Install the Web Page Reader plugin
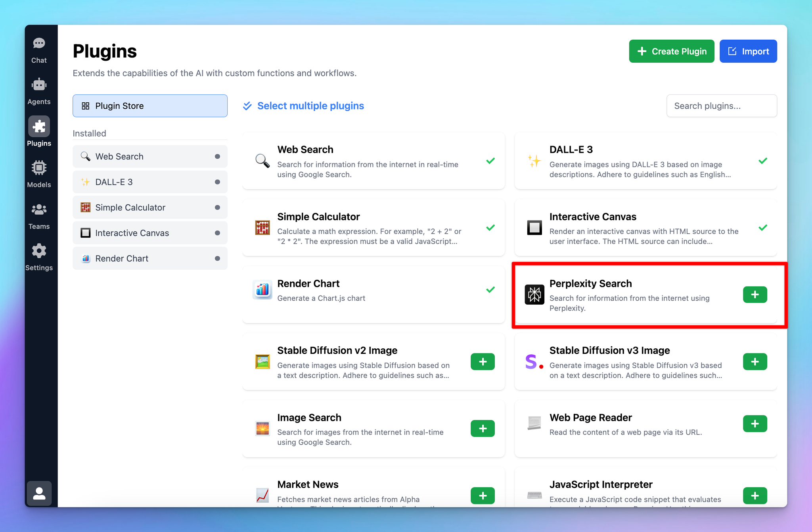Viewport: 812px width, 532px height. coord(755,424)
